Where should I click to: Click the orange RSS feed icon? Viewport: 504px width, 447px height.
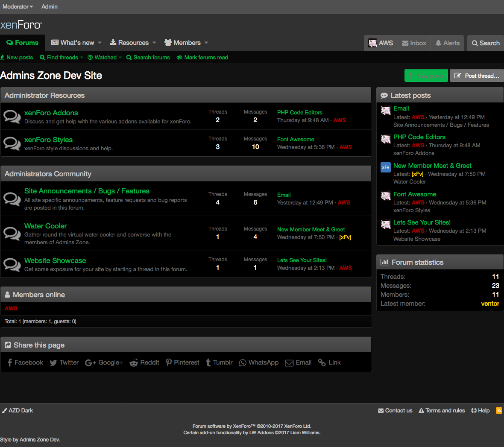(x=499, y=410)
